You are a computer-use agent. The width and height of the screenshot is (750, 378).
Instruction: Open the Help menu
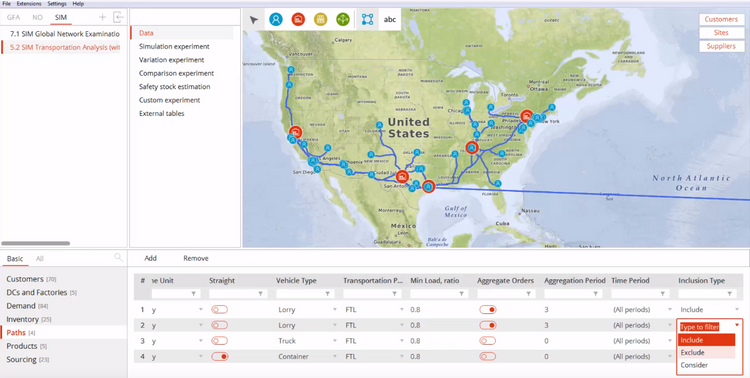coord(78,3)
